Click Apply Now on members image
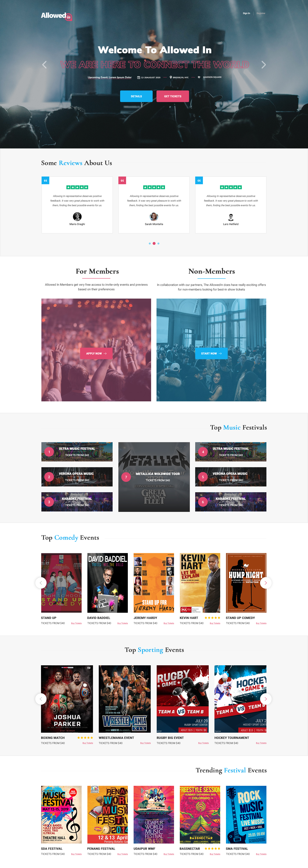Image resolution: width=308 pixels, height=868 pixels. (96, 353)
